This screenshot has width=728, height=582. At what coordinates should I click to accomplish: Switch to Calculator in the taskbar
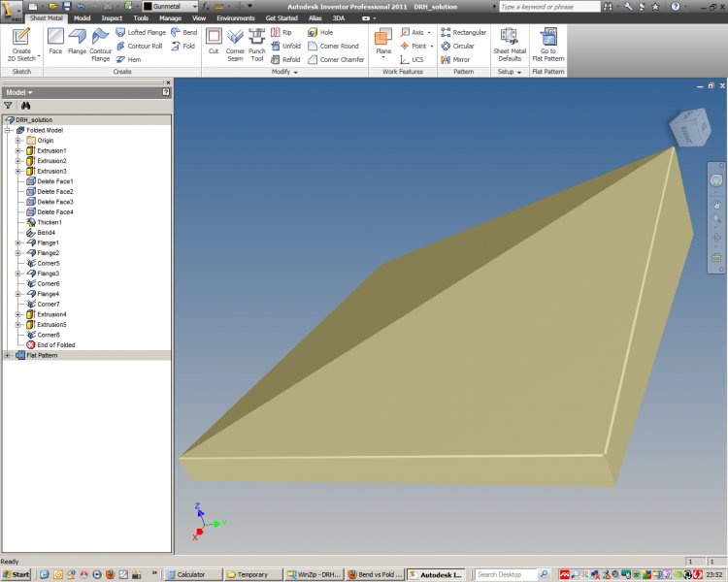click(x=191, y=574)
